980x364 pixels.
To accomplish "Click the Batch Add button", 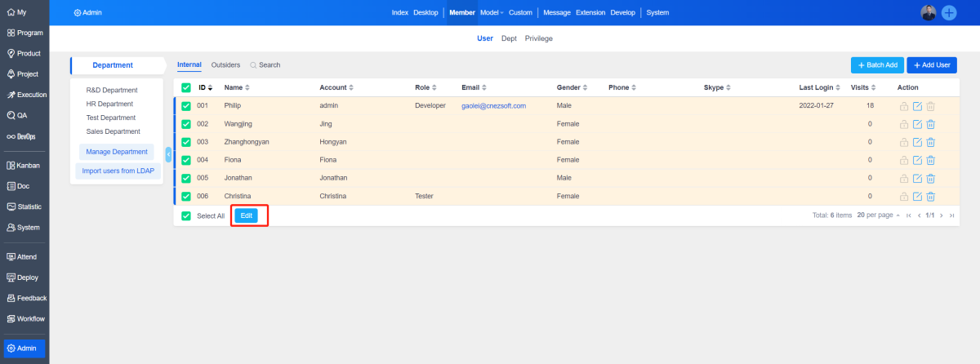I will tap(877, 65).
